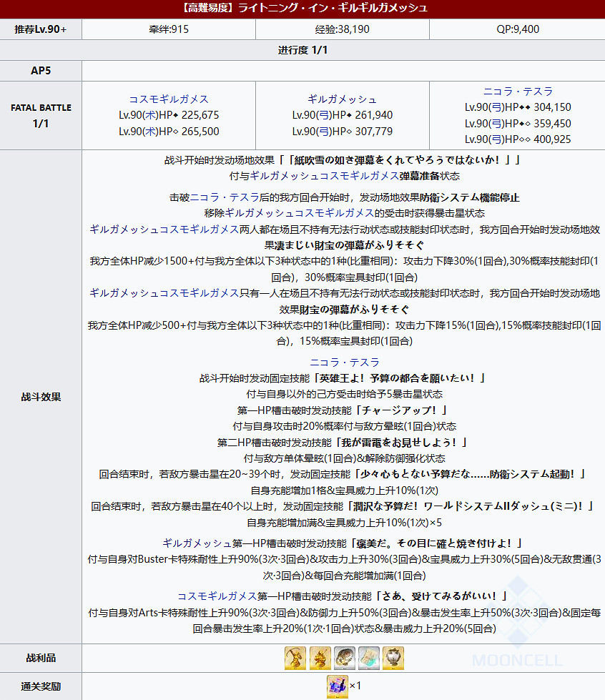Click the AP5 cost cell

point(41,70)
